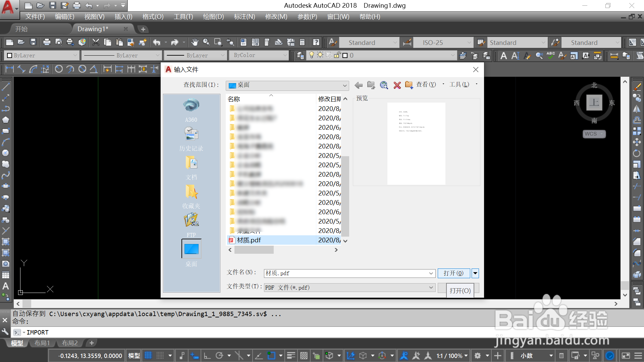The width and height of the screenshot is (644, 362).
Task: Open the Favorites (收藏夹) location
Action: pos(191,196)
